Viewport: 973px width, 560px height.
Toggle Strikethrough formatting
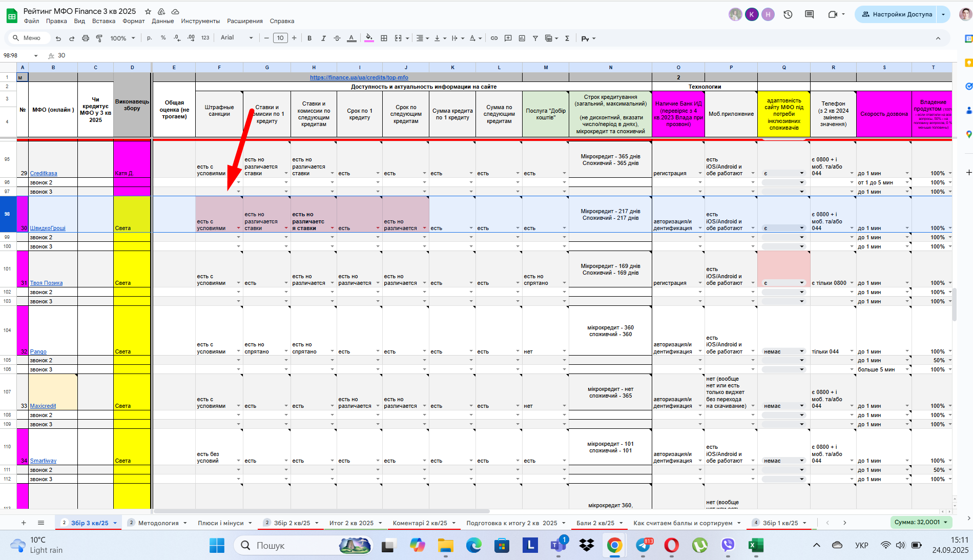tap(337, 38)
